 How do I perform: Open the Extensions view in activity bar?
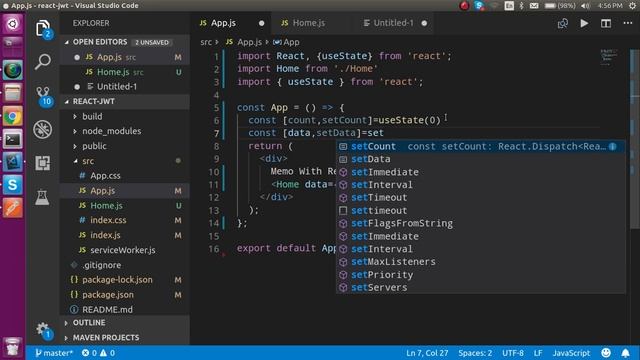pos(42,163)
